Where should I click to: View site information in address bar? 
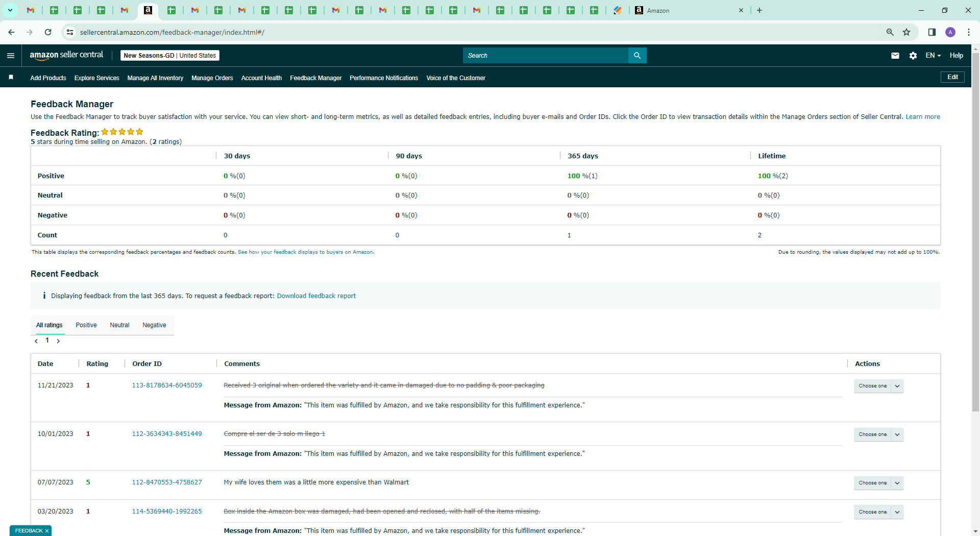(70, 32)
